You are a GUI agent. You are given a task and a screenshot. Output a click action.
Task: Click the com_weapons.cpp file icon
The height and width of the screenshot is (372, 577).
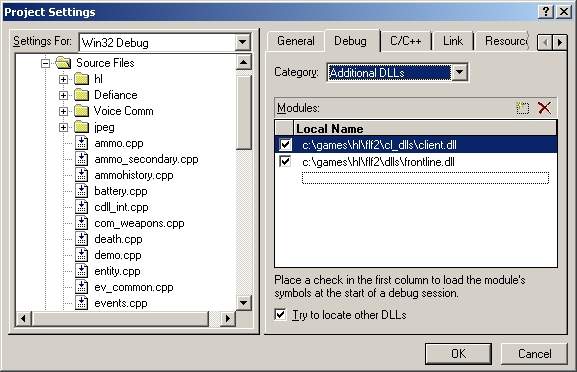[81, 223]
